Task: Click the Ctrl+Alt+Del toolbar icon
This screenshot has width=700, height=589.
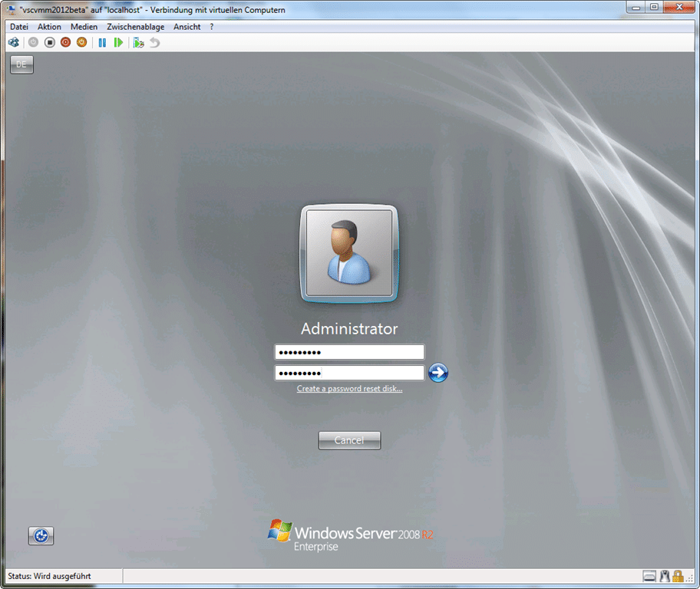Action: point(14,42)
